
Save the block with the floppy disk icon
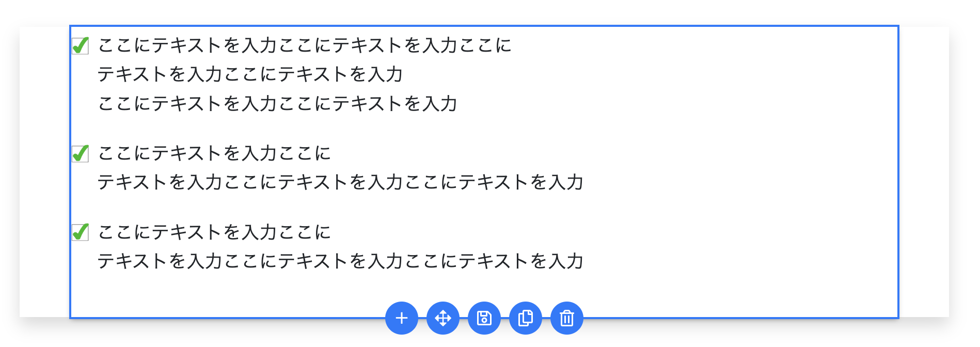(484, 318)
